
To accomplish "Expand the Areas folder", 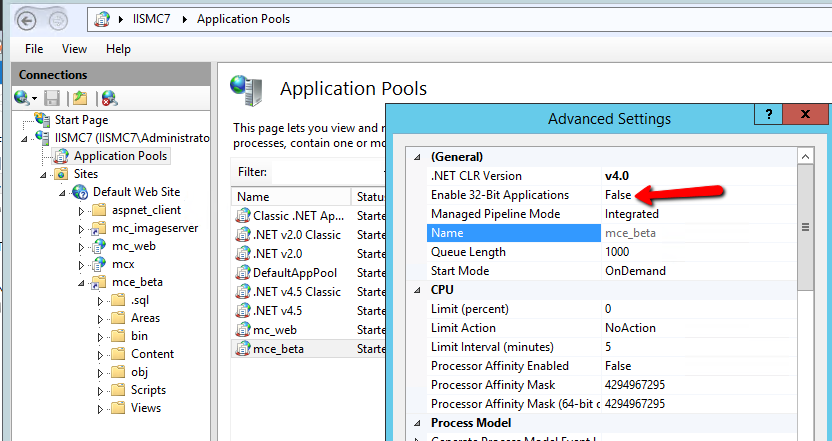I will (100, 319).
